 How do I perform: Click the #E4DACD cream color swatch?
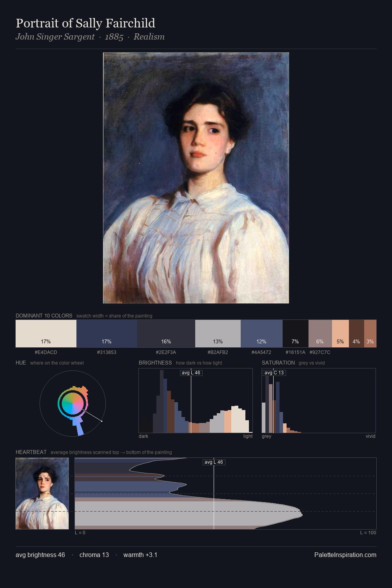pos(46,334)
